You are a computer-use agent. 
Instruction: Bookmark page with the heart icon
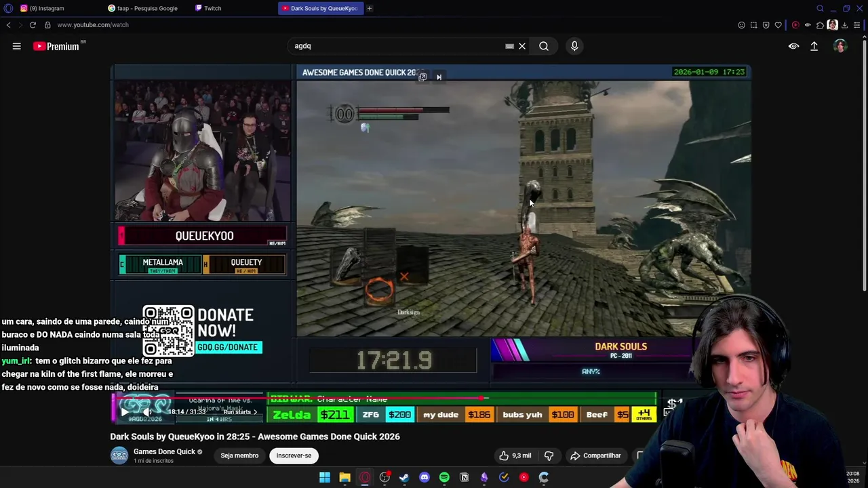(x=778, y=25)
